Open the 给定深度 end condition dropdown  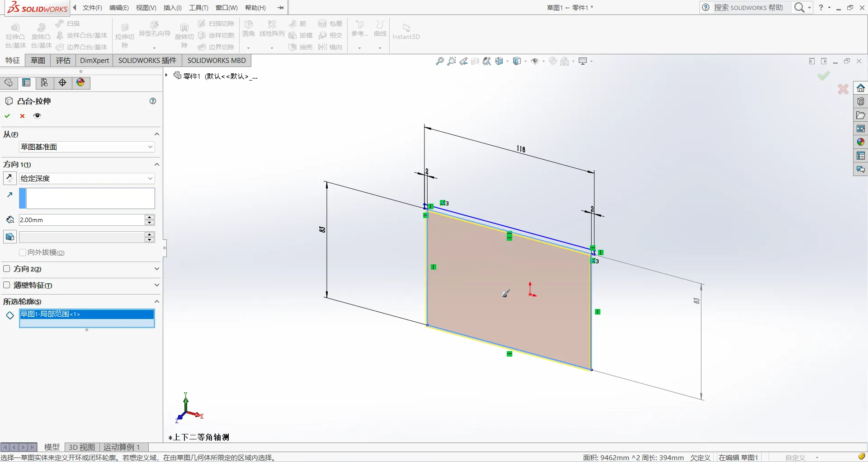pos(87,178)
